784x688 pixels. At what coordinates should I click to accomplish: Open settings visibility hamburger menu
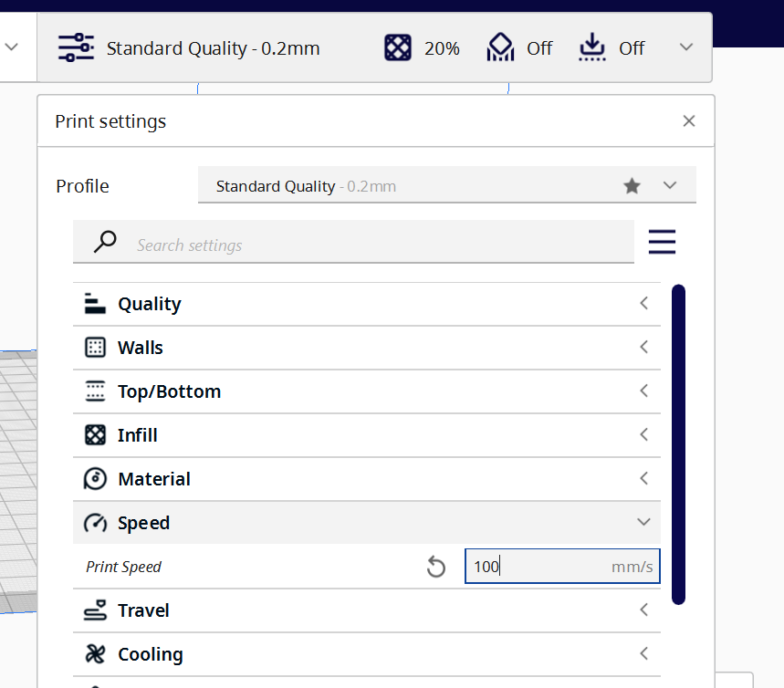click(662, 242)
